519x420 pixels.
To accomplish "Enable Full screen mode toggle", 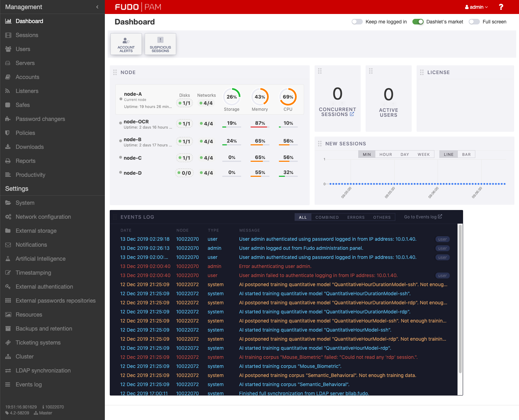I will click(474, 22).
